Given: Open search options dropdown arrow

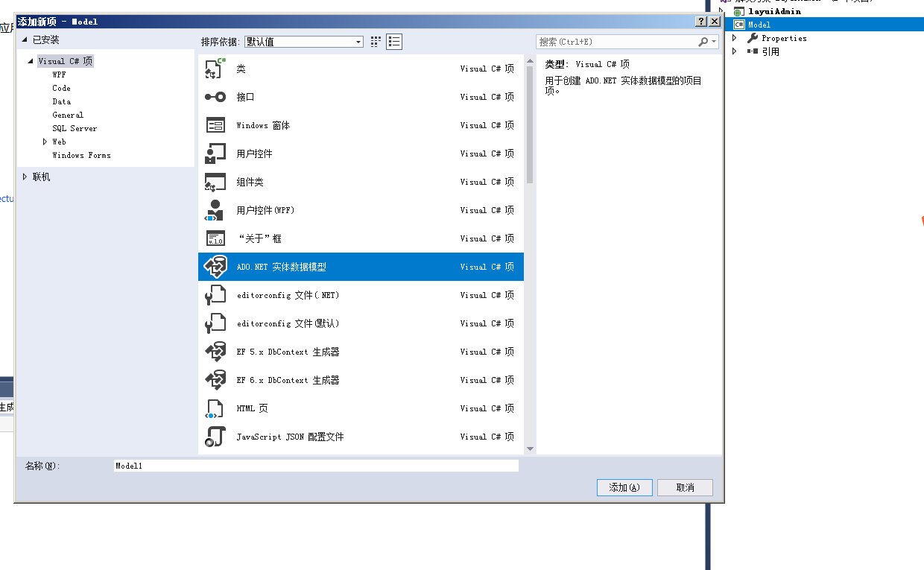Looking at the screenshot, I should pyautogui.click(x=714, y=42).
